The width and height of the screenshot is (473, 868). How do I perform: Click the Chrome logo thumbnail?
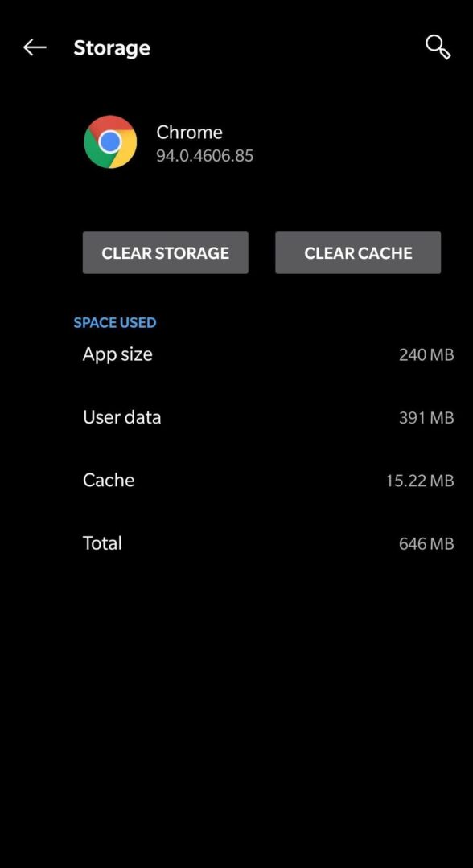(x=110, y=141)
